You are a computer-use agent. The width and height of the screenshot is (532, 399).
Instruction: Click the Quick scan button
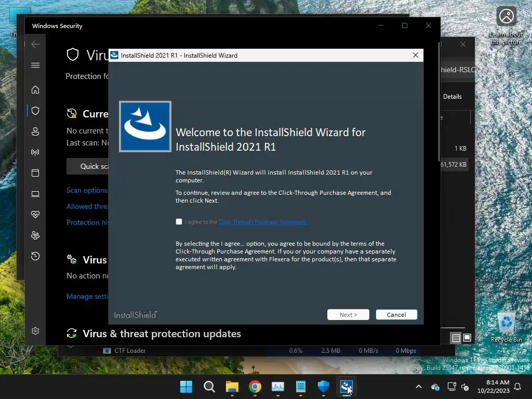(x=87, y=166)
